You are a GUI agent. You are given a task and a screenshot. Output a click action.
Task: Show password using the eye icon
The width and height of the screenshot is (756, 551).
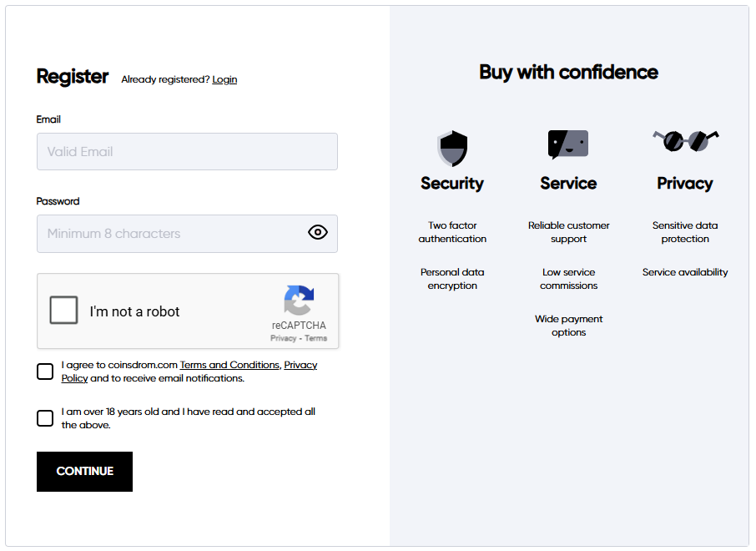[x=318, y=233]
